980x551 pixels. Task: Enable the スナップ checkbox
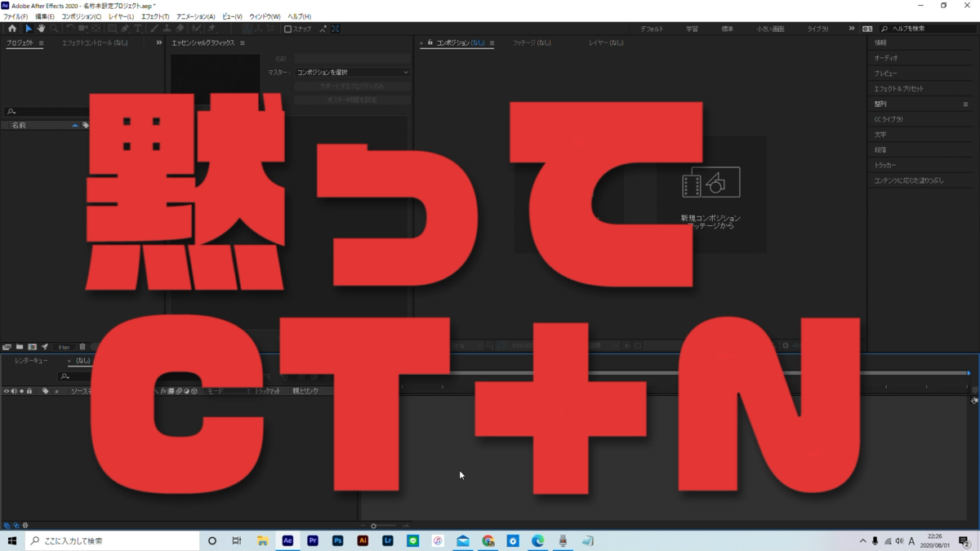coord(287,29)
